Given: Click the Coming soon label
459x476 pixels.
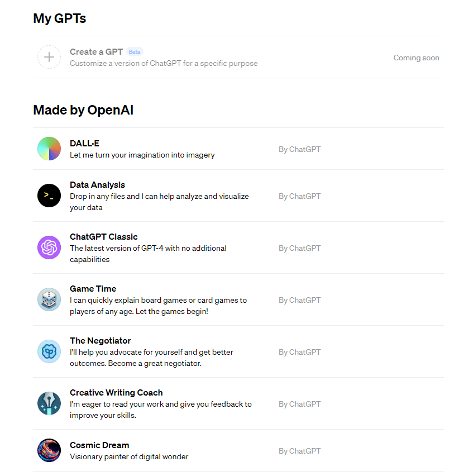Looking at the screenshot, I should coord(416,58).
